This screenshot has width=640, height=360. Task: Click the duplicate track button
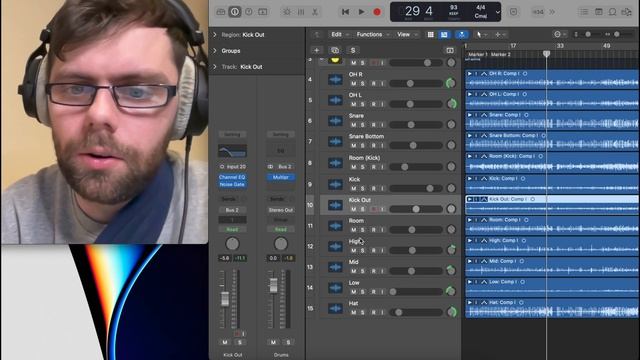(x=335, y=50)
